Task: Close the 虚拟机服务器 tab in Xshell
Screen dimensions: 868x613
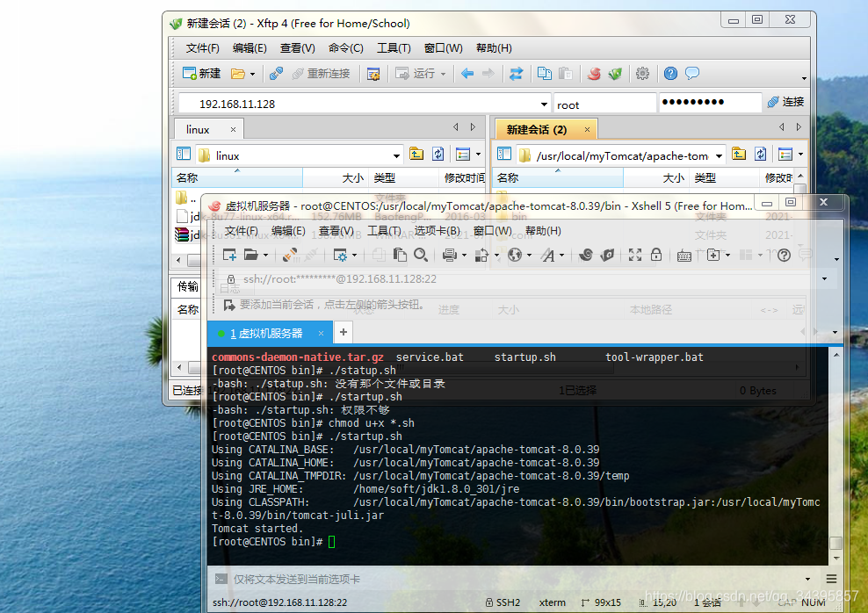Action: (x=321, y=333)
